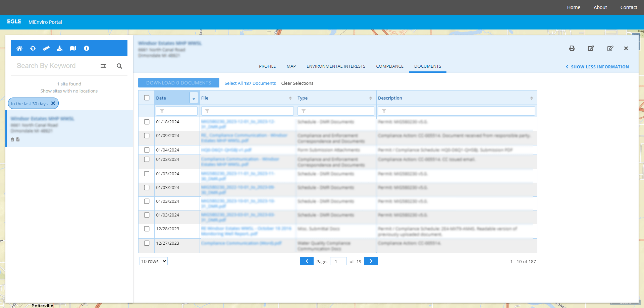
Task: Check the 01/09/2024 document row
Action: 147,136
